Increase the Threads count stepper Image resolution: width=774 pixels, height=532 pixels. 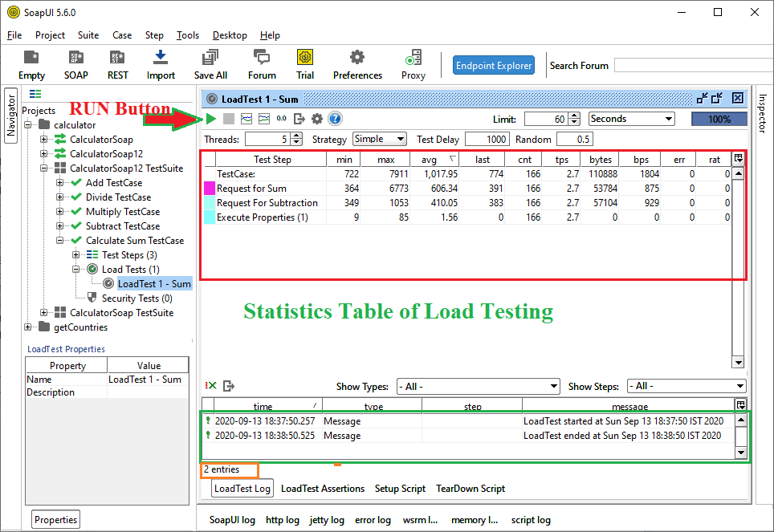(296, 136)
